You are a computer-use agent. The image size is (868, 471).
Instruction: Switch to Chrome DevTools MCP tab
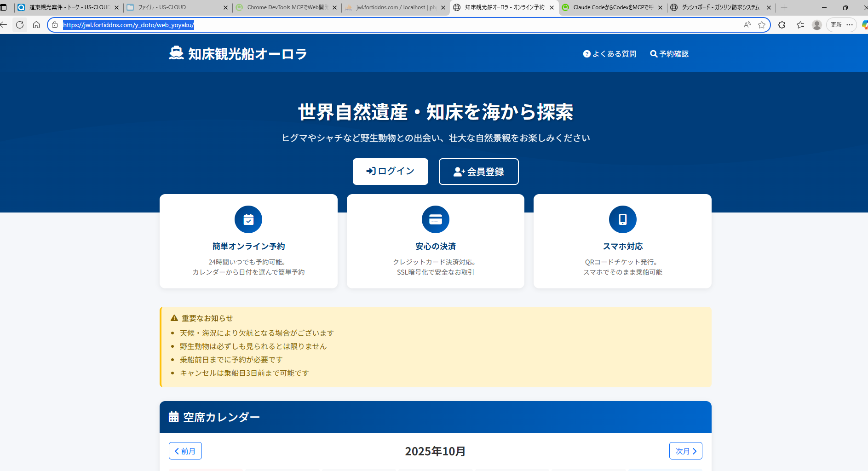285,7
